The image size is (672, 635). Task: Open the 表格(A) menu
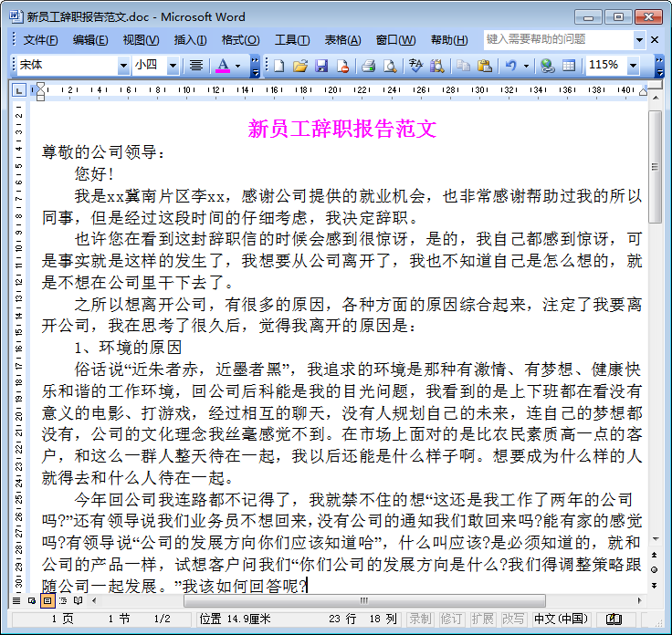click(342, 40)
